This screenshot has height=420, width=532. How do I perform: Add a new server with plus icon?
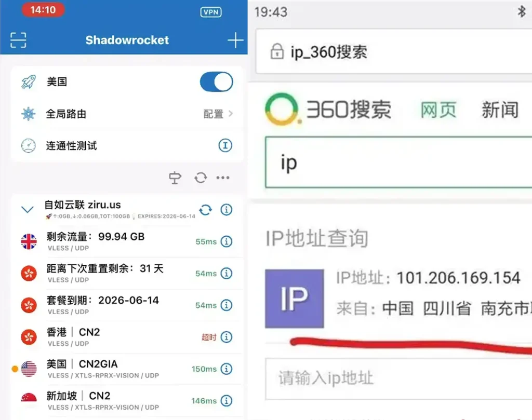235,40
